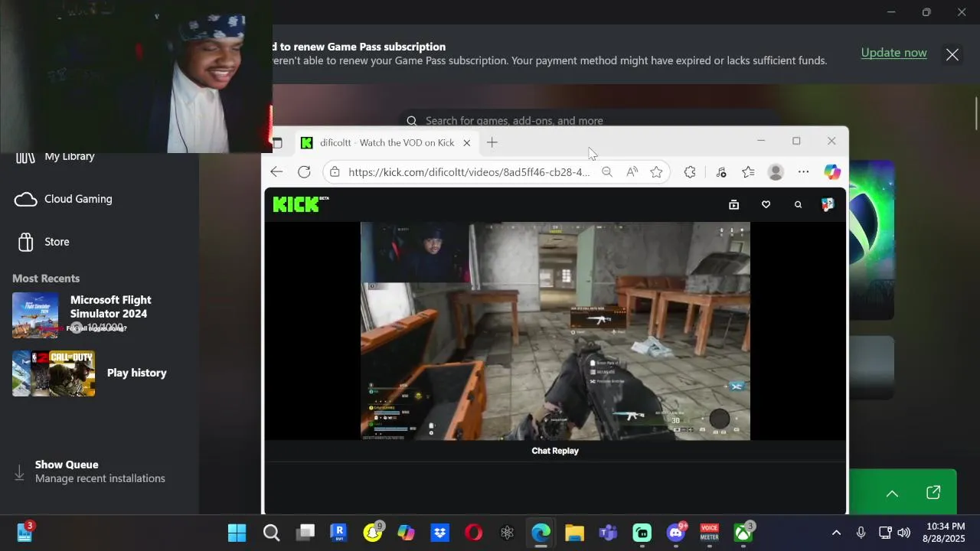Open Edge favorites list icon

pyautogui.click(x=748, y=172)
